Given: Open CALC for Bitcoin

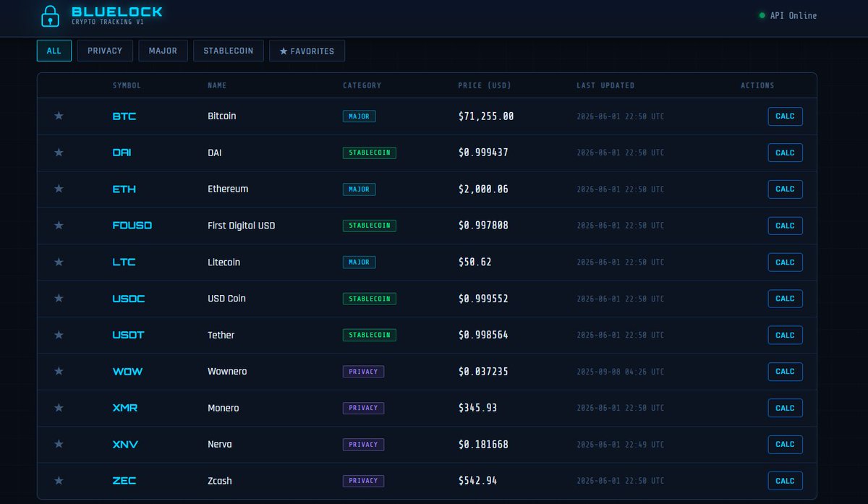Looking at the screenshot, I should tap(785, 116).
